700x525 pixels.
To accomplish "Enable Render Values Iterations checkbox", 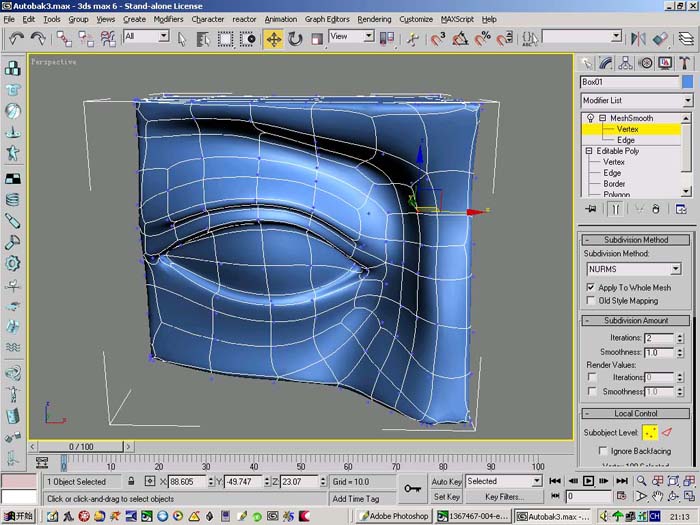I will pyautogui.click(x=592, y=377).
